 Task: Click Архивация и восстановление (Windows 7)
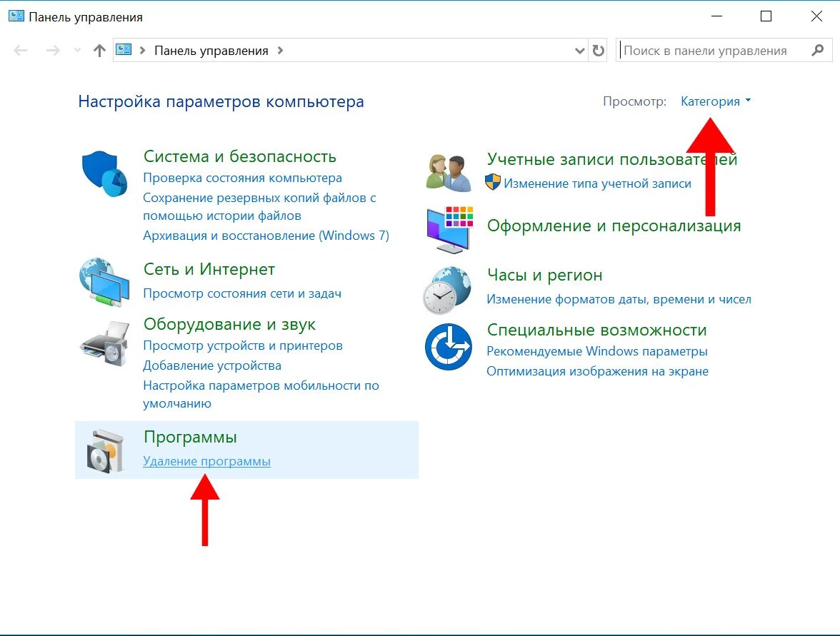pos(266,236)
